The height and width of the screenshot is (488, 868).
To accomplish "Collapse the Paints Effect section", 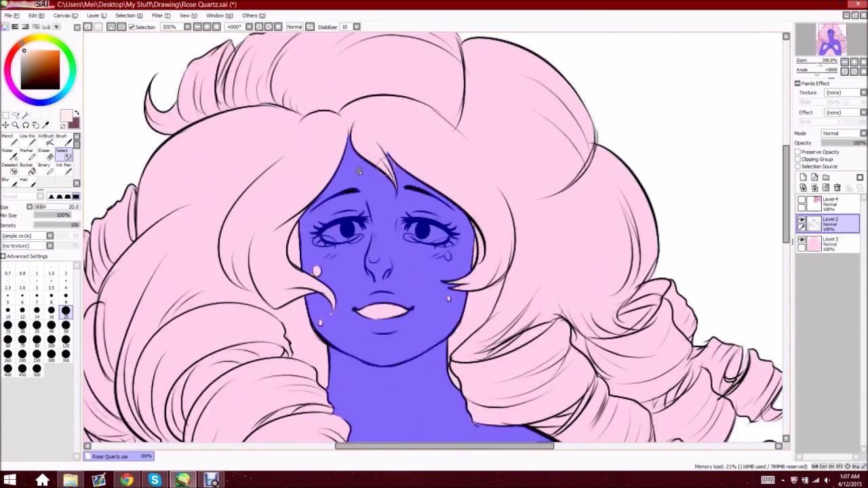I will pyautogui.click(x=797, y=83).
